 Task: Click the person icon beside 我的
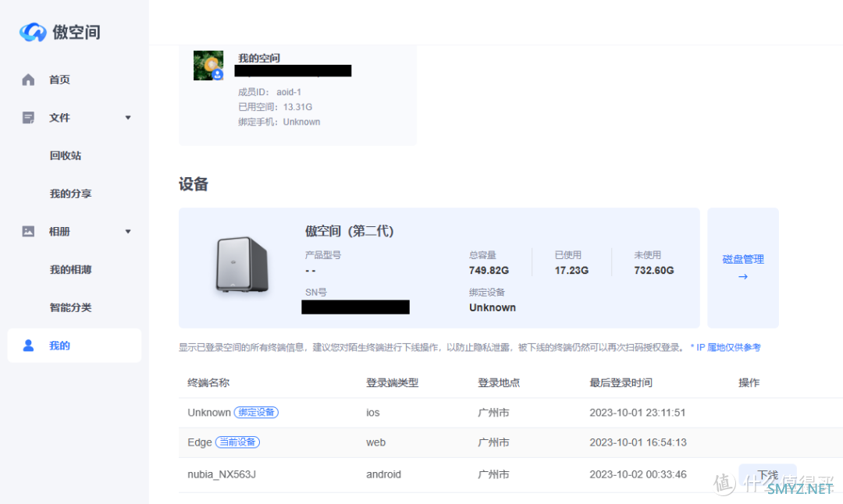click(29, 346)
